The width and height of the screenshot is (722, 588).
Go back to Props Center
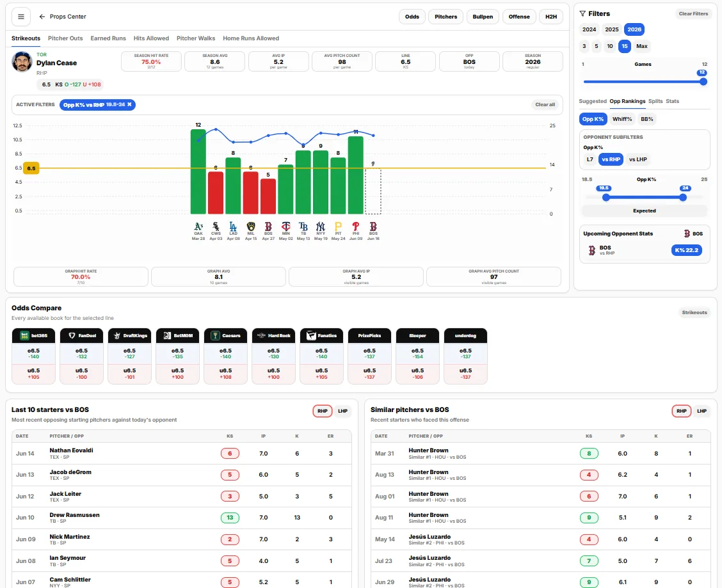[x=63, y=17]
